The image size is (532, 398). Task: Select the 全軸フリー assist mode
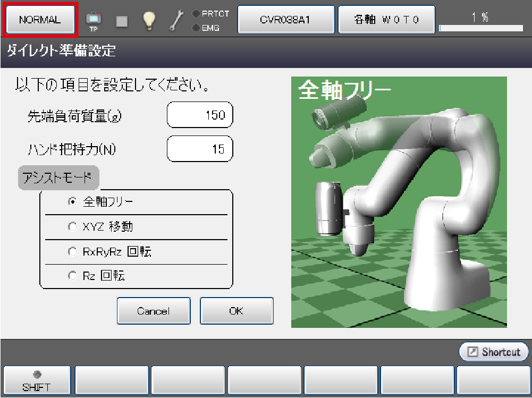click(x=73, y=201)
